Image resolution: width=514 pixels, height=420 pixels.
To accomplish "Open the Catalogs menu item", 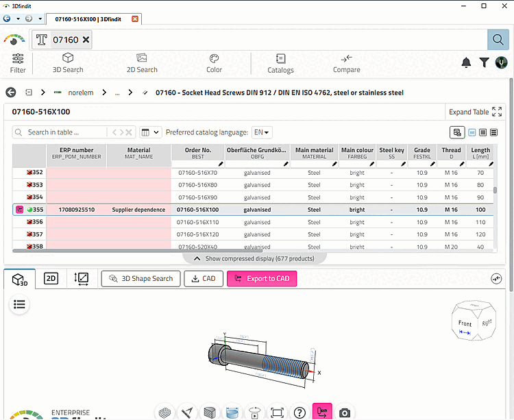I will click(280, 64).
